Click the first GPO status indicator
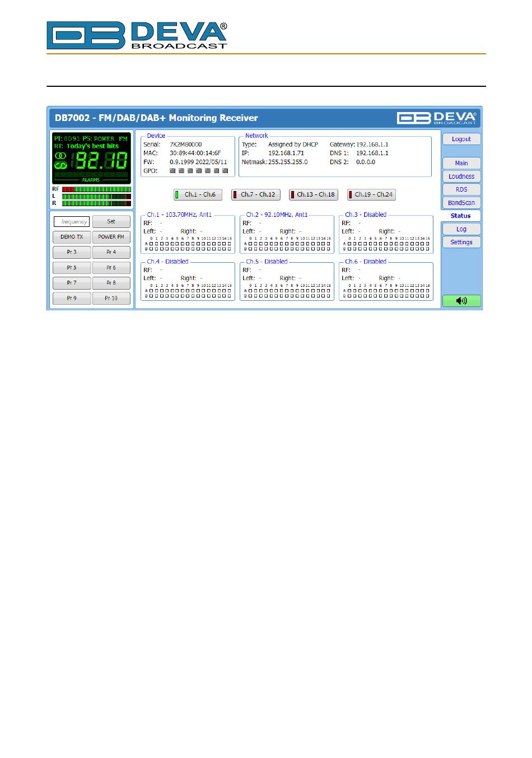 pos(172,170)
